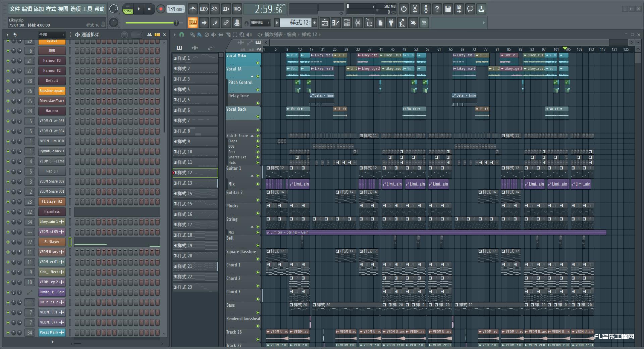Save the project with the floppy icon
This screenshot has width=644, height=349.
[448, 9]
